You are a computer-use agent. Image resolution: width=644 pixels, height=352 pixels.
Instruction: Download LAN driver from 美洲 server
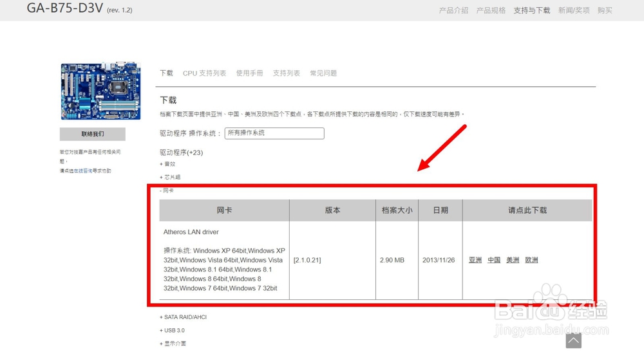[x=513, y=260]
